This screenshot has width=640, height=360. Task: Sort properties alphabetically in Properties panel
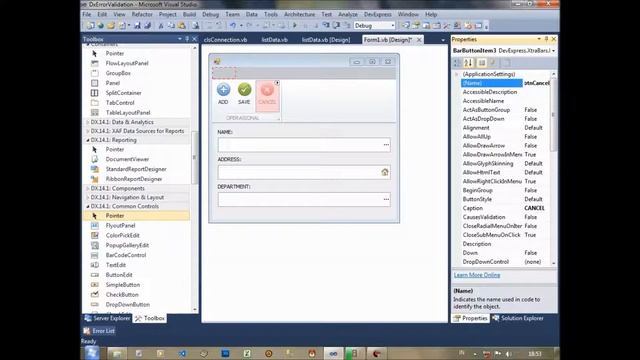point(468,63)
